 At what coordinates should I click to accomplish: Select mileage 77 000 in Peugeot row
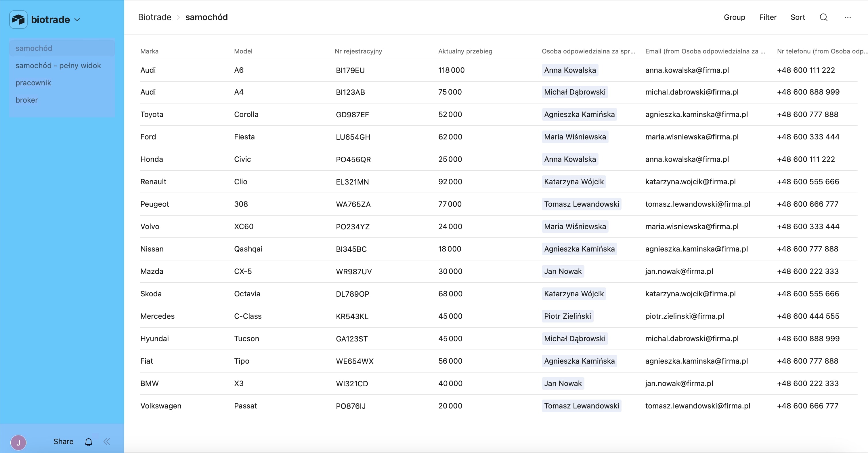[450, 204]
